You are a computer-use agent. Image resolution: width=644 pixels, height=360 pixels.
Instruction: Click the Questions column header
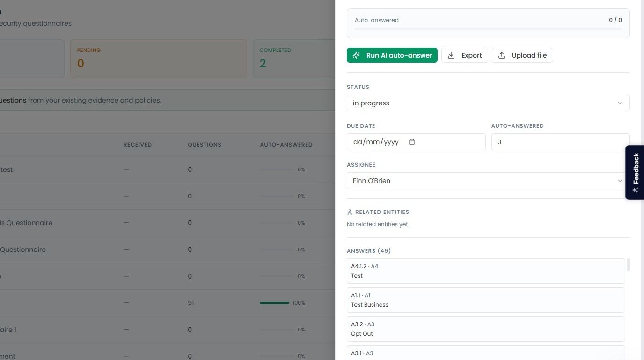click(205, 145)
